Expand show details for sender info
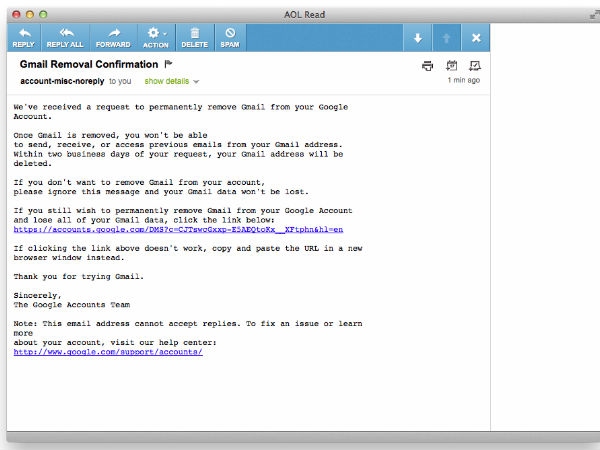 pyautogui.click(x=172, y=81)
